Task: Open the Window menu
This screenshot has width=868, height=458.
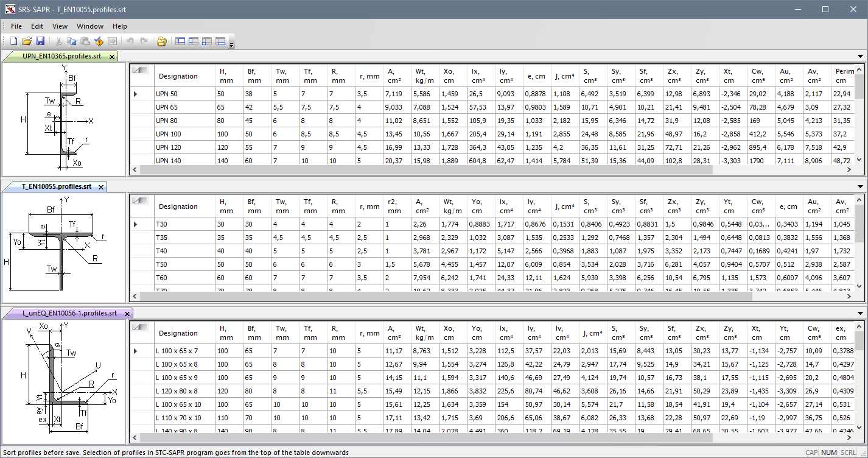Action: click(x=89, y=26)
